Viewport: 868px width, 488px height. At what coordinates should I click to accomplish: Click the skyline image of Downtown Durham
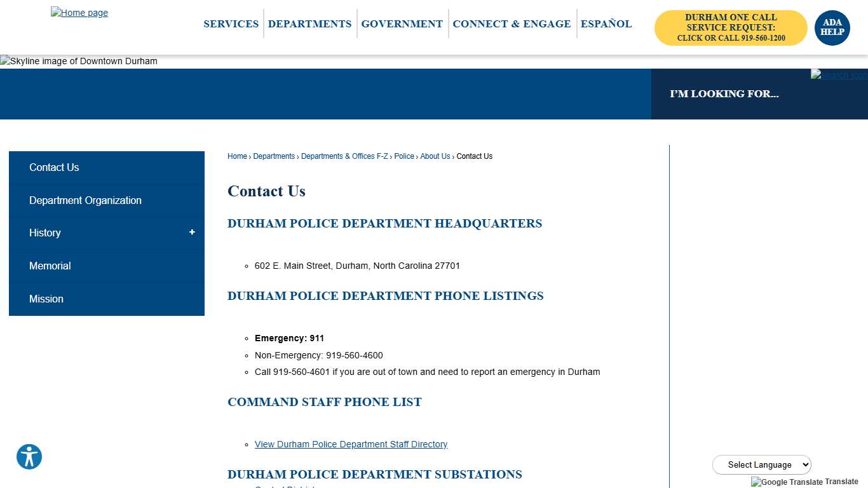tap(78, 61)
